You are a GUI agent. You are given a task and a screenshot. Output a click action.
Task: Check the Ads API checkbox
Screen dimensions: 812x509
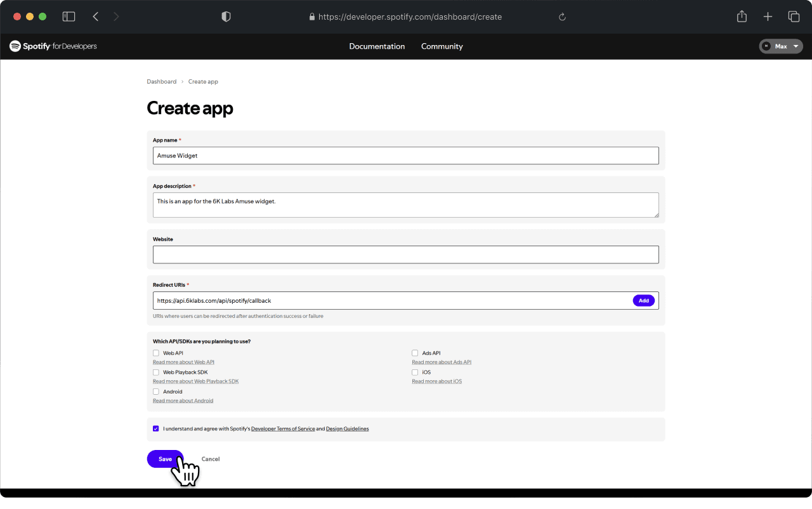(415, 353)
